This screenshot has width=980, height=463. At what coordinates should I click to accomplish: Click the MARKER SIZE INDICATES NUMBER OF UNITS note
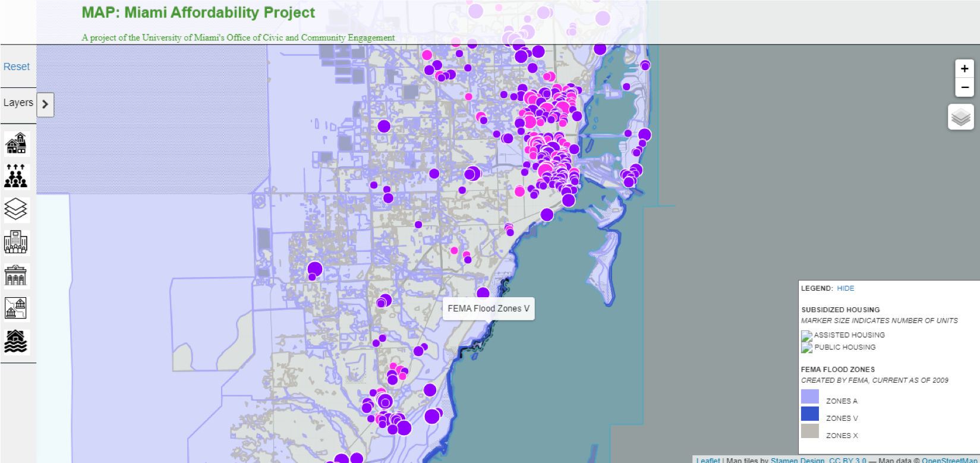[x=880, y=320]
